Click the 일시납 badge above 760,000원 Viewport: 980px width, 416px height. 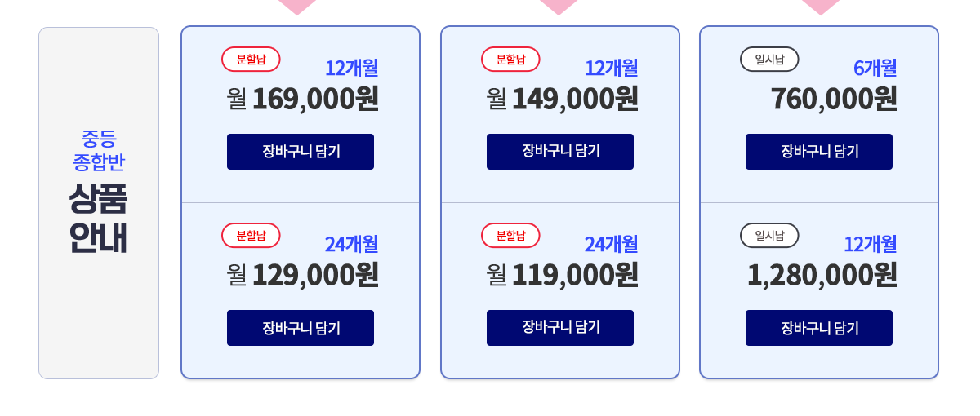tap(769, 60)
